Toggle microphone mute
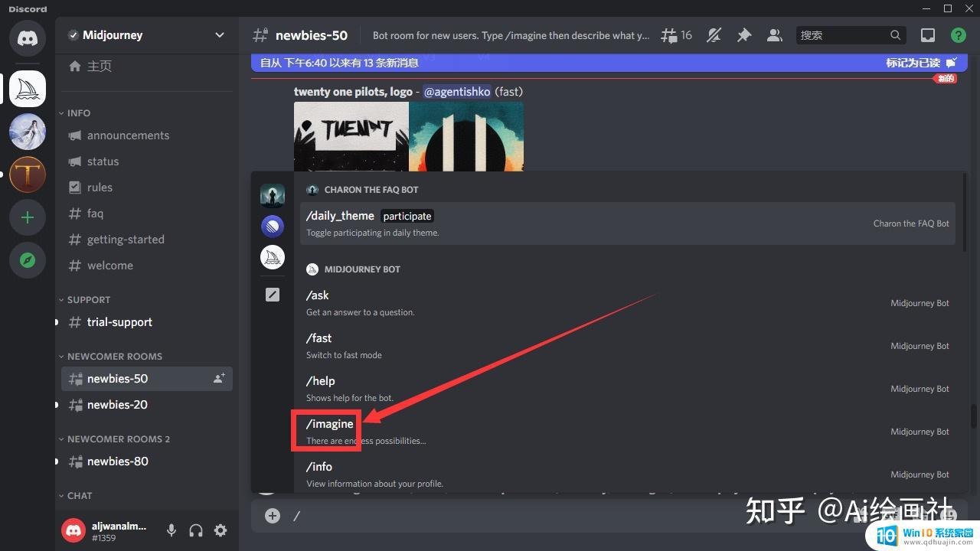This screenshot has height=551, width=980. pos(171,530)
